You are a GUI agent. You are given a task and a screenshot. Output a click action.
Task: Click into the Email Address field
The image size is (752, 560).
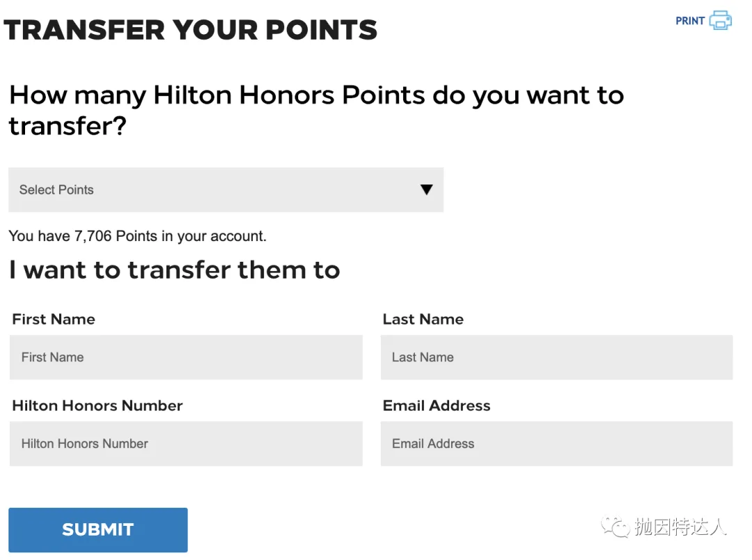point(556,444)
